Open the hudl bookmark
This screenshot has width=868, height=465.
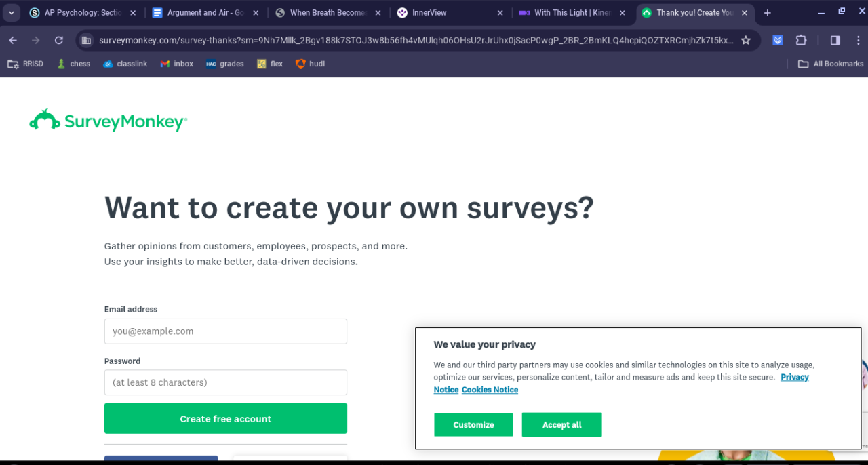(310, 64)
